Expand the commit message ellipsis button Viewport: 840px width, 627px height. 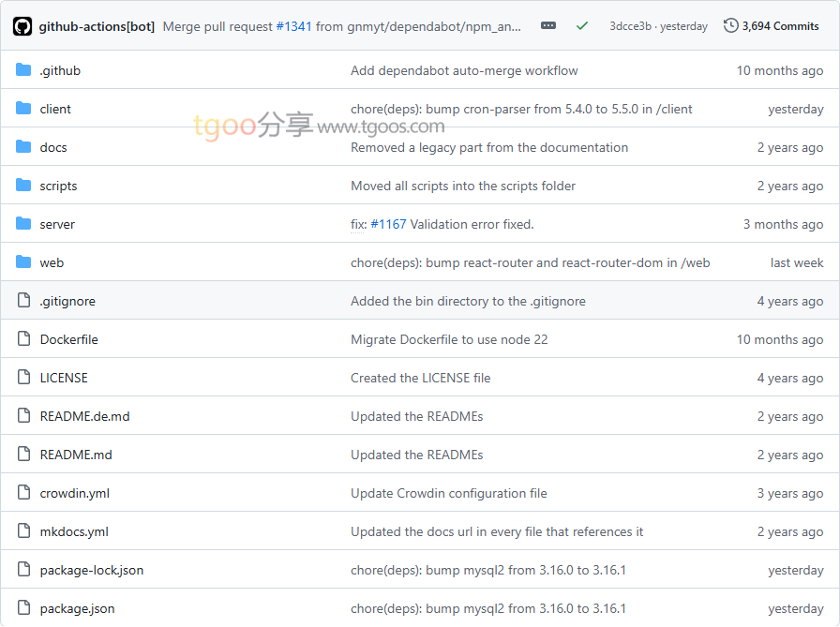pos(548,26)
